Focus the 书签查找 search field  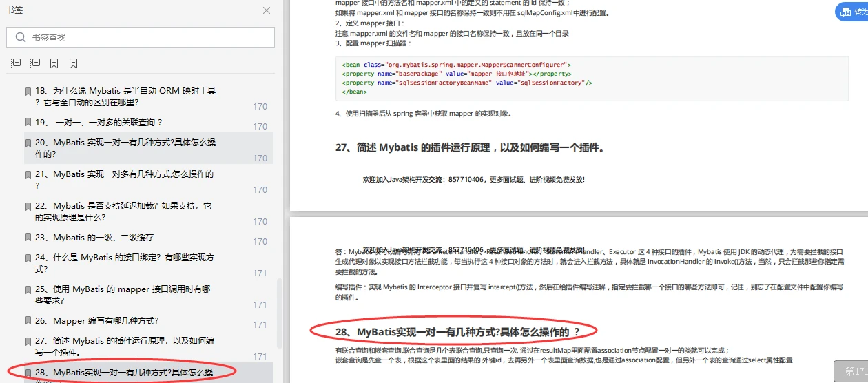click(x=141, y=37)
